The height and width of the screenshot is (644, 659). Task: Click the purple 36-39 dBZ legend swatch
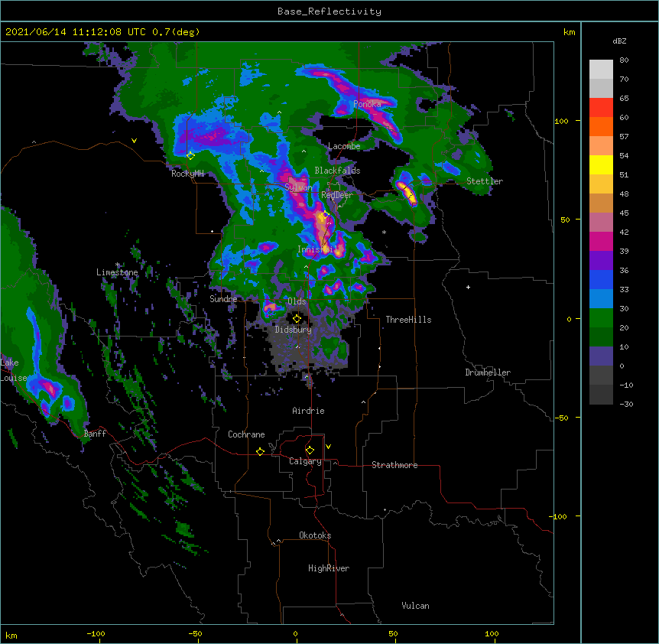601,261
